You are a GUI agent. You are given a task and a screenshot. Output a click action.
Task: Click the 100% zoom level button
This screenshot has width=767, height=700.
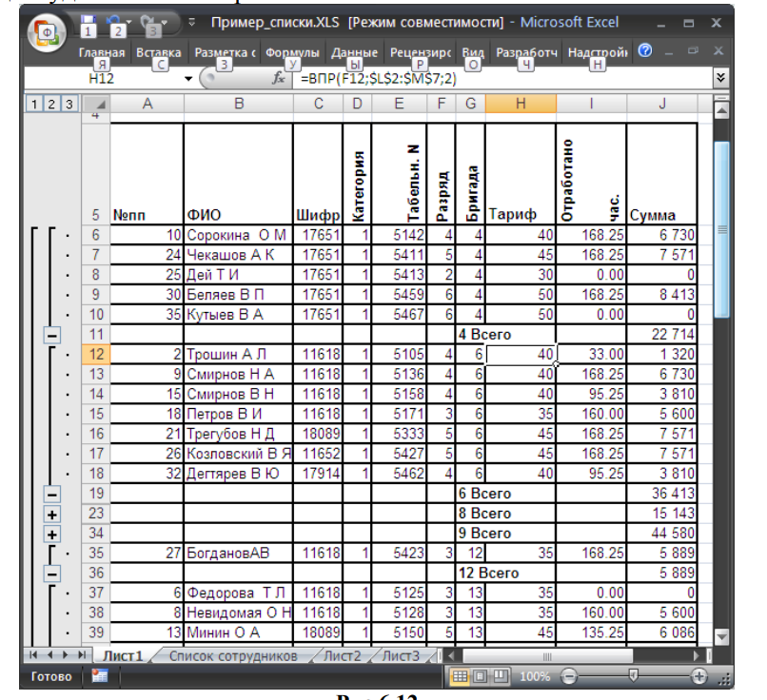537,676
